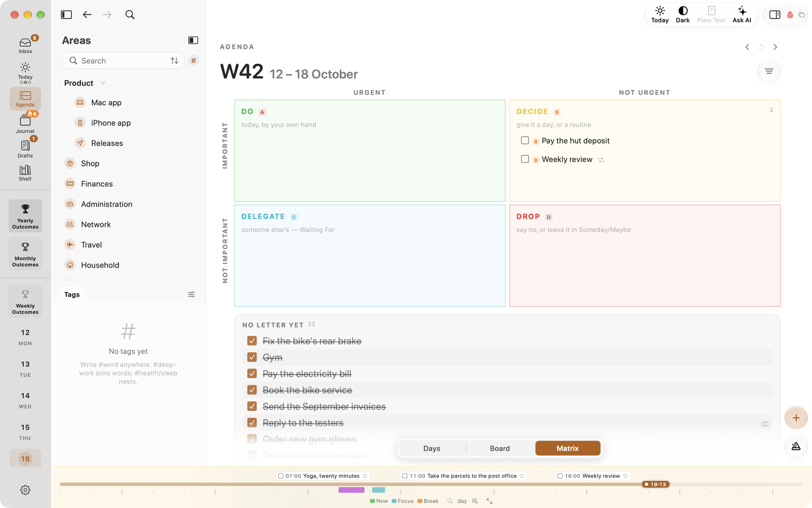812x508 pixels.
Task: Check off Pay the hut deposit
Action: pos(525,140)
